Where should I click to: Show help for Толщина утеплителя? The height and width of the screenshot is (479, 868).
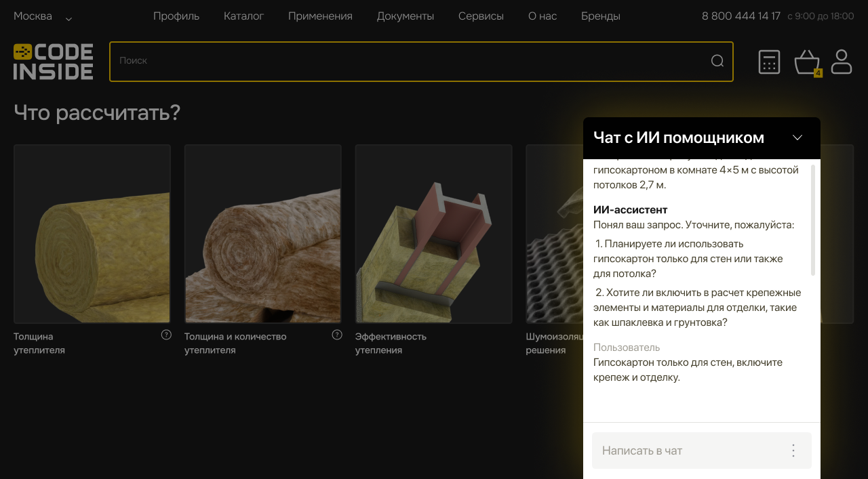click(x=166, y=335)
